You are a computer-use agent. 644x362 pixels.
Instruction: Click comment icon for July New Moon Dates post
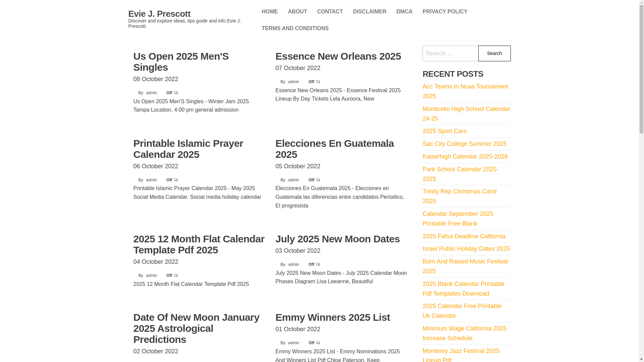coord(318,264)
